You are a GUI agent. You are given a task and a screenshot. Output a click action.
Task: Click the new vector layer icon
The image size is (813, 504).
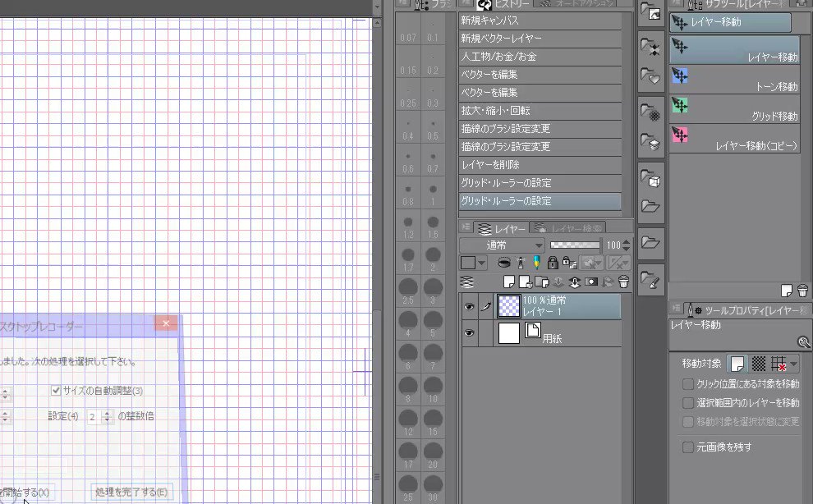(526, 282)
